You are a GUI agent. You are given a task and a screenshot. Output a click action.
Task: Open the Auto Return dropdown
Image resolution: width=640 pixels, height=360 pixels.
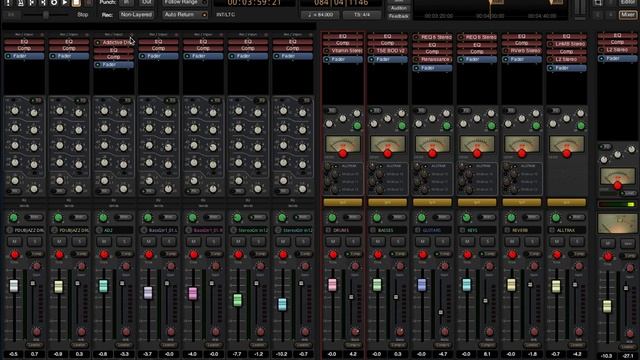click(x=186, y=15)
